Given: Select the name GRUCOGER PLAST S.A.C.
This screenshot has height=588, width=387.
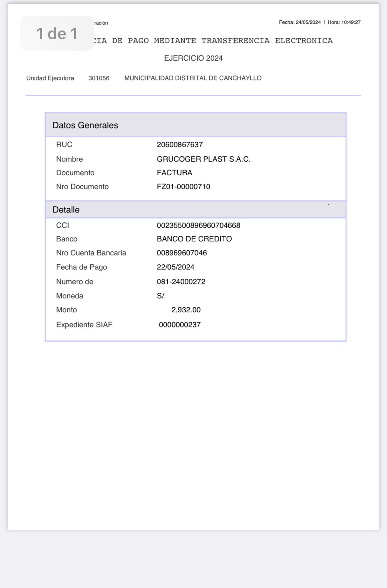Looking at the screenshot, I should pos(203,159).
